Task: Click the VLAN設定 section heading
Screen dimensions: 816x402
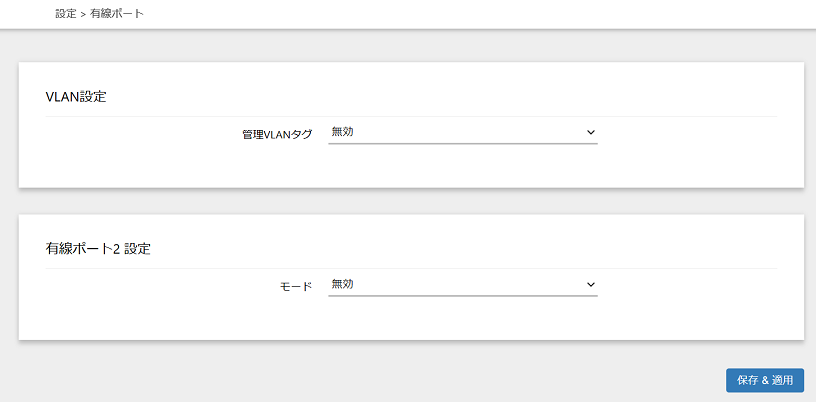Action: coord(76,97)
